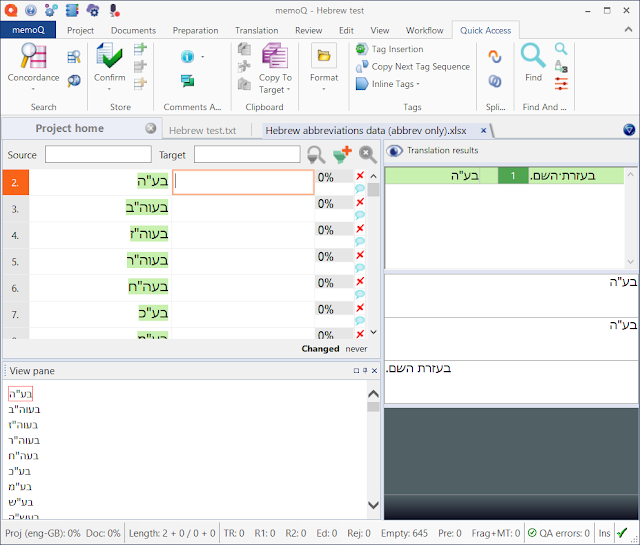Open the memoQ application menu
This screenshot has height=545, width=640.
click(28, 30)
